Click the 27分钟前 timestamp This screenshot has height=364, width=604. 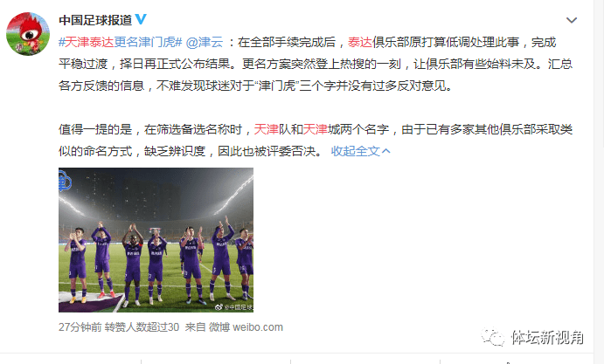(80, 327)
